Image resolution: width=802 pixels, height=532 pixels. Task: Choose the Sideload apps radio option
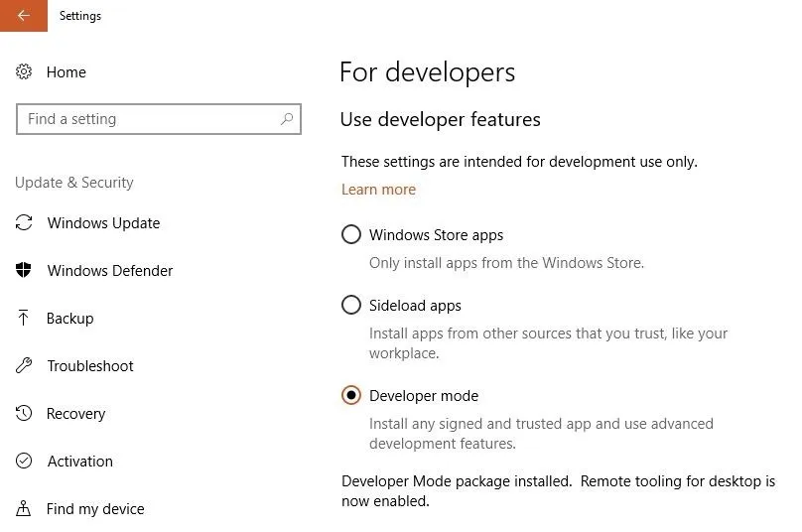point(350,306)
